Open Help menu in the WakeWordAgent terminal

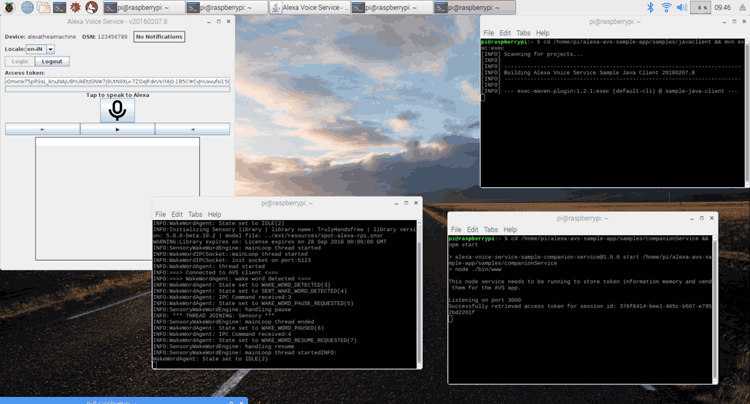[214, 215]
